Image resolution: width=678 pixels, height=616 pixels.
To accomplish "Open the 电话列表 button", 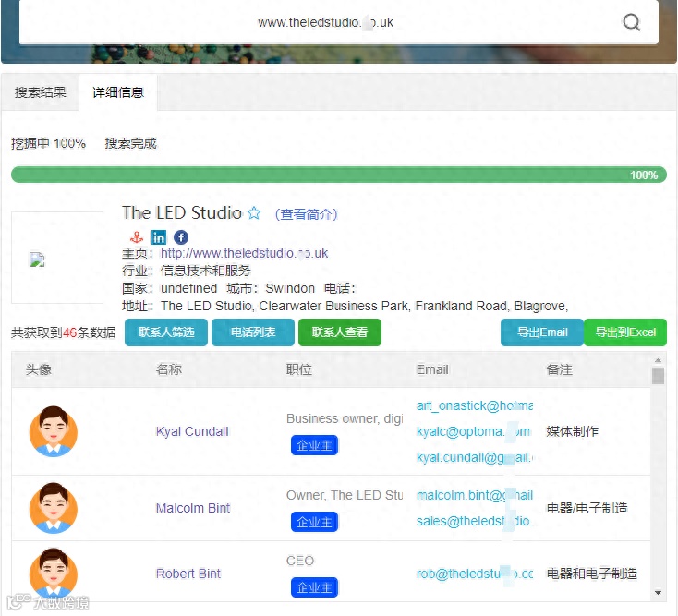I will [x=253, y=332].
